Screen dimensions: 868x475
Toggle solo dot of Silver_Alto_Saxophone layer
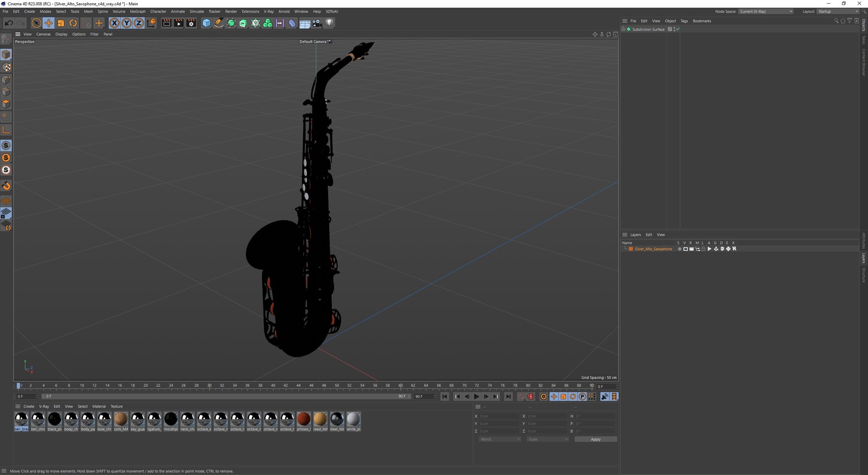[679, 249]
